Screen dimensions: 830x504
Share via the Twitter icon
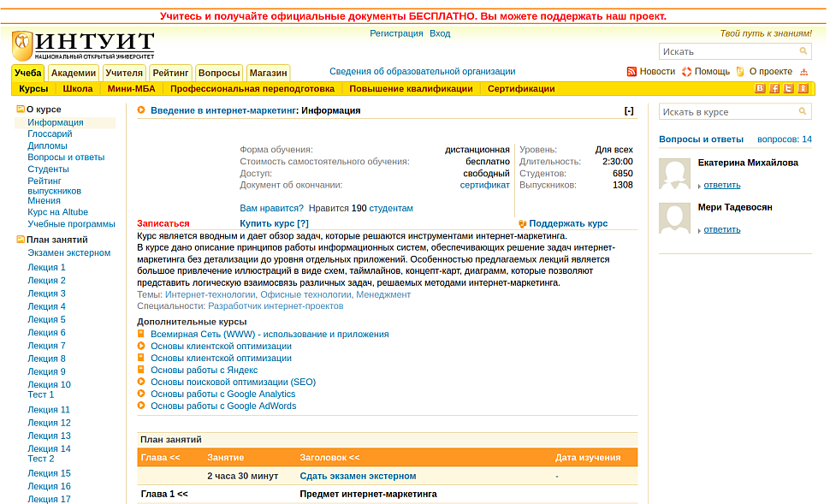coord(788,88)
